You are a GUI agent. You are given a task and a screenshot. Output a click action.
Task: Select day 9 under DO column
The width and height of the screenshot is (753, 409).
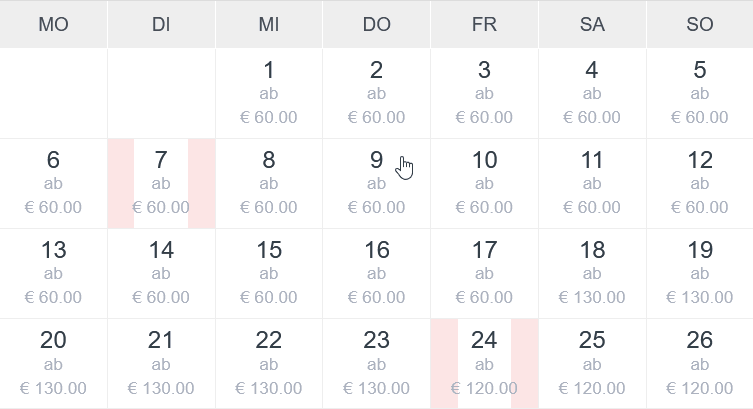(376, 183)
